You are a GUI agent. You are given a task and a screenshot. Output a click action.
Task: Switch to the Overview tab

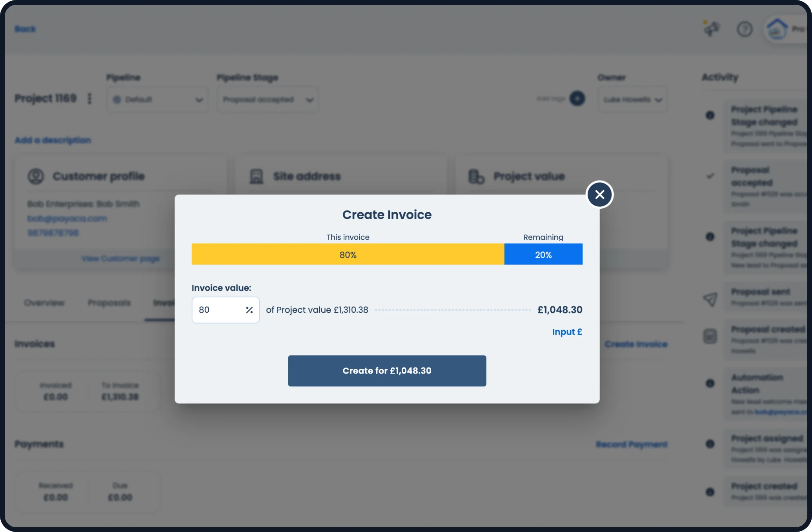point(44,302)
